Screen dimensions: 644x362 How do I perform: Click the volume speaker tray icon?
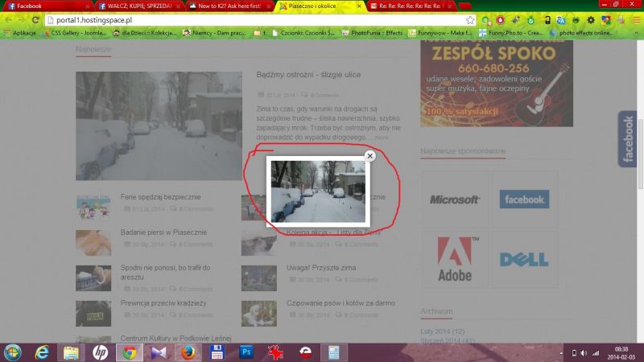tap(584, 353)
